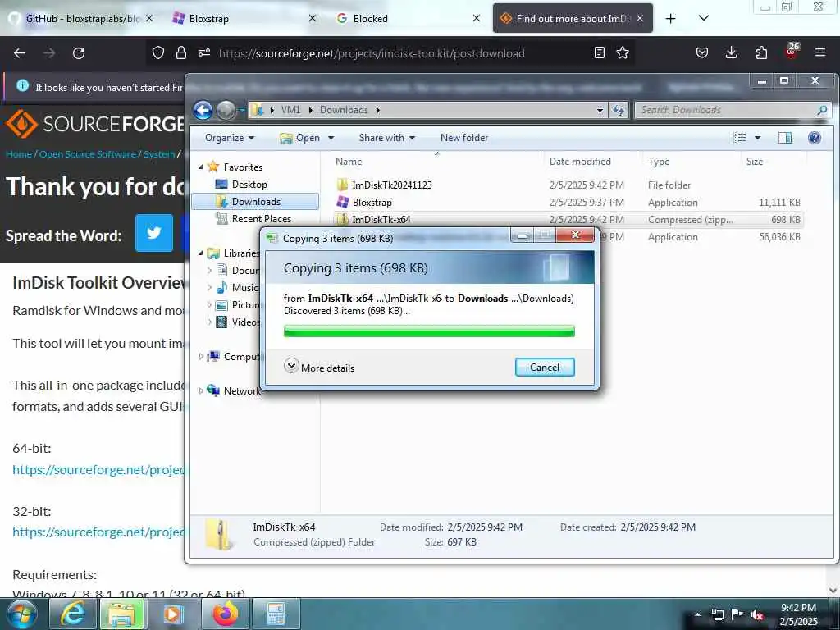This screenshot has width=840, height=630.
Task: List all tabs dropdown arrow
Action: pos(704,18)
